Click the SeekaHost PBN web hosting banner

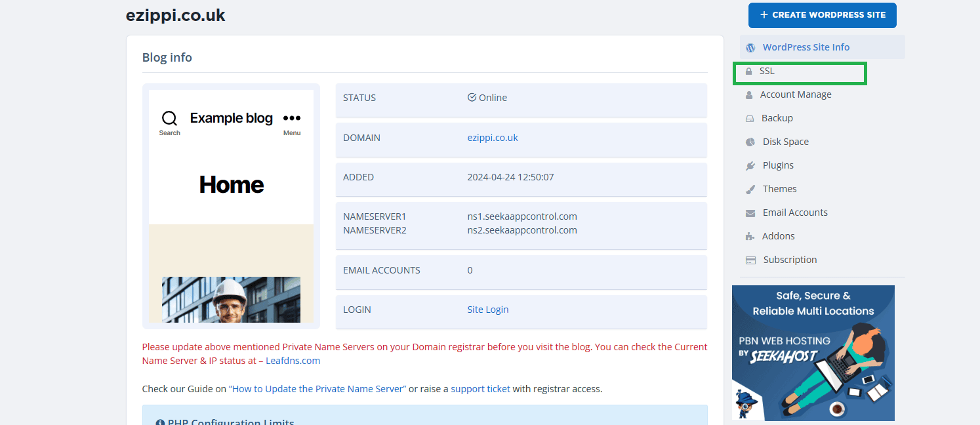click(x=813, y=353)
